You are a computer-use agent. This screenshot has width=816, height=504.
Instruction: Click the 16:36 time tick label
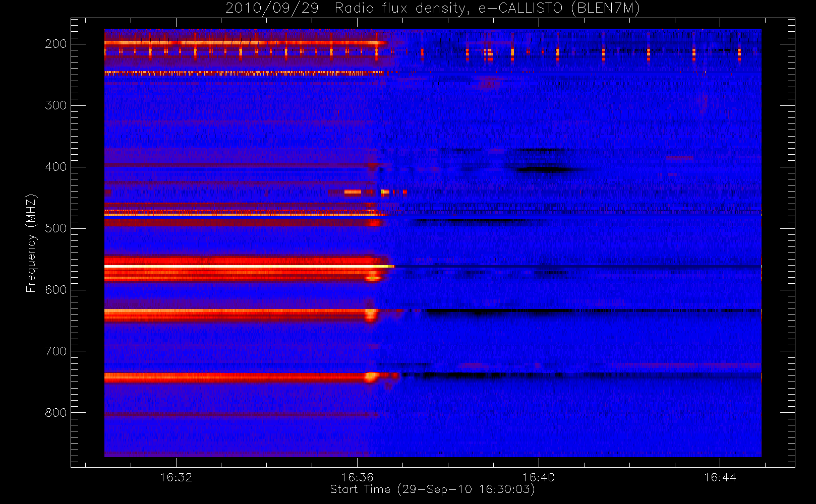coord(357,477)
